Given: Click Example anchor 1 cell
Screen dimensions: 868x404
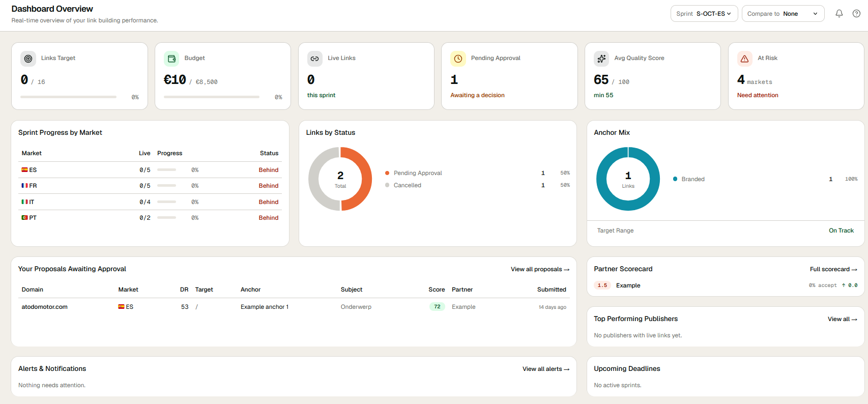Looking at the screenshot, I should tap(265, 307).
